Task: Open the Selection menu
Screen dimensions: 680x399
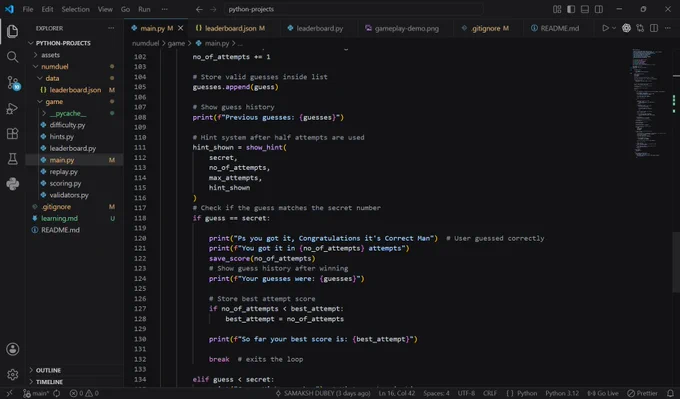Action: tap(75, 9)
